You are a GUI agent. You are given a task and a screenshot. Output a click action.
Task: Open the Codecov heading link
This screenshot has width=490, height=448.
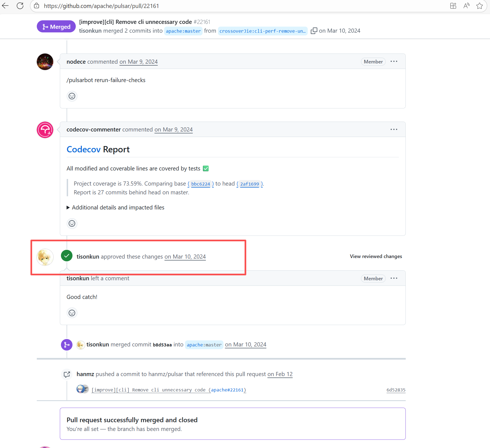tap(83, 149)
